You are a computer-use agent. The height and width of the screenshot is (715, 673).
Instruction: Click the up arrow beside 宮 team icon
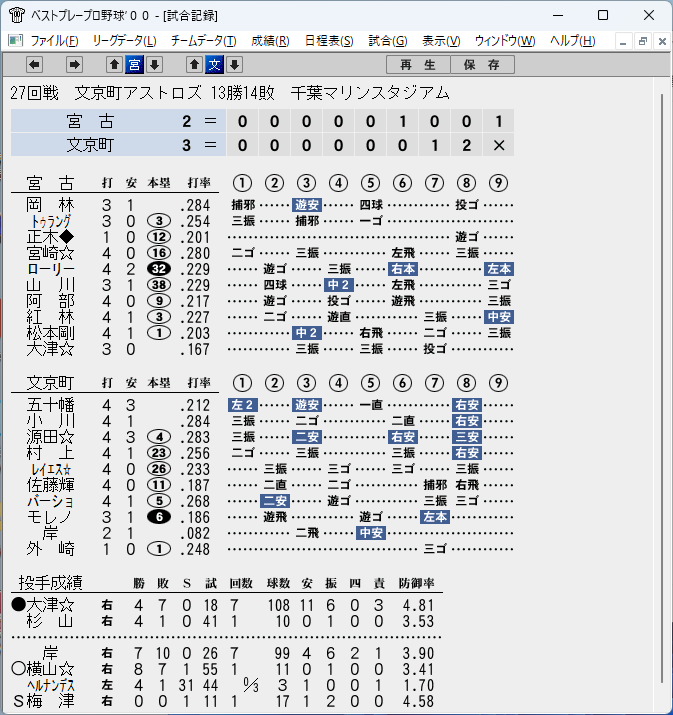point(114,65)
